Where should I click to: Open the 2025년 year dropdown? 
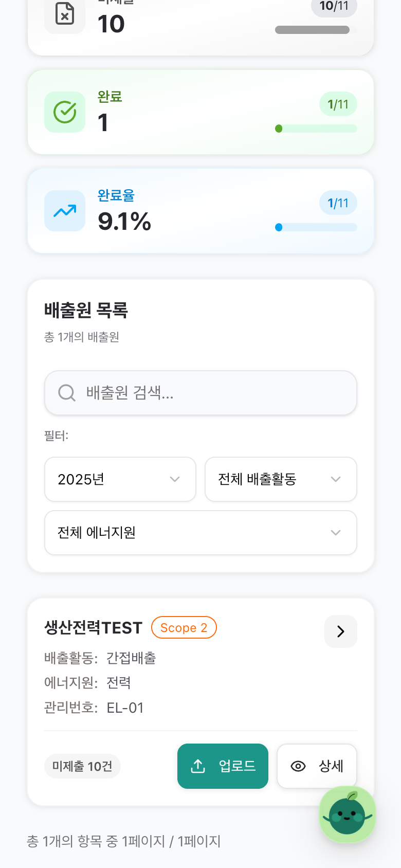120,479
